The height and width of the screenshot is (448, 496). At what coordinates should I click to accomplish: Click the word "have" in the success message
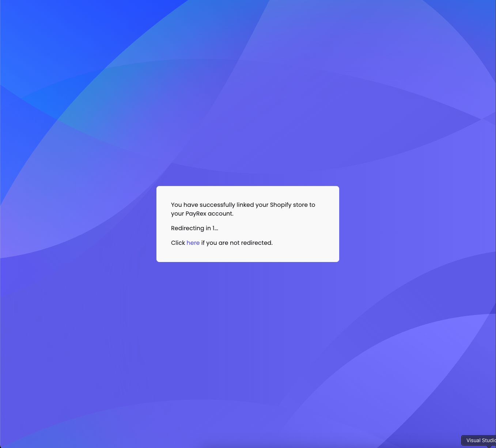pos(190,205)
